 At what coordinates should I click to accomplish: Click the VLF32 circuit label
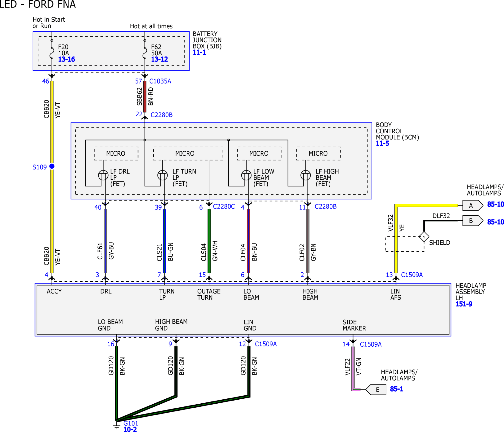[390, 223]
